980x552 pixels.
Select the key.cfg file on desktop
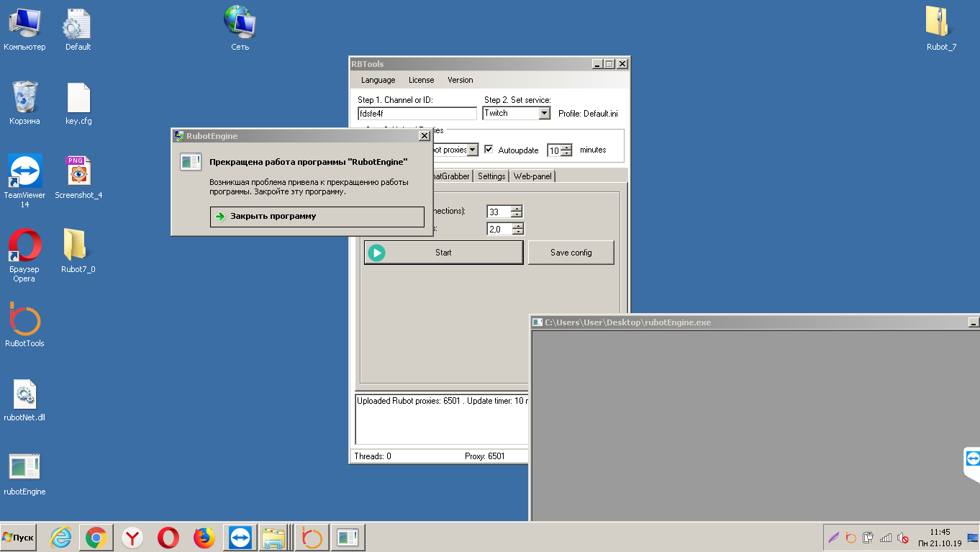pyautogui.click(x=78, y=99)
